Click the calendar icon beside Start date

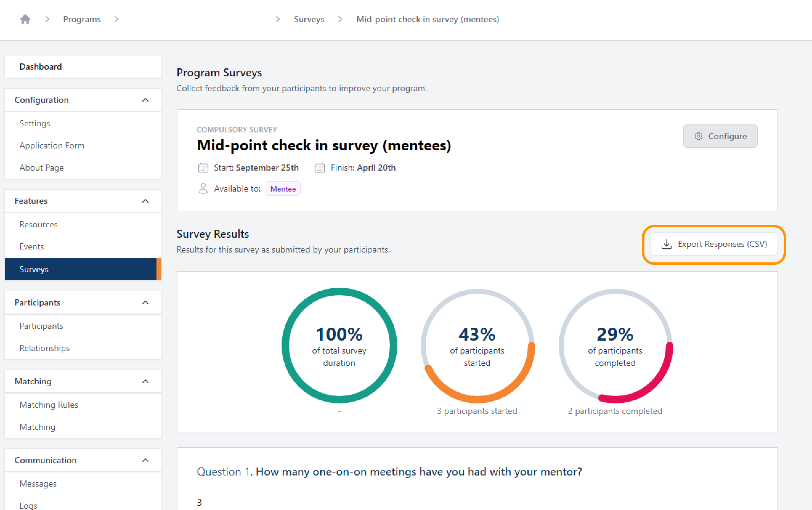pos(203,168)
